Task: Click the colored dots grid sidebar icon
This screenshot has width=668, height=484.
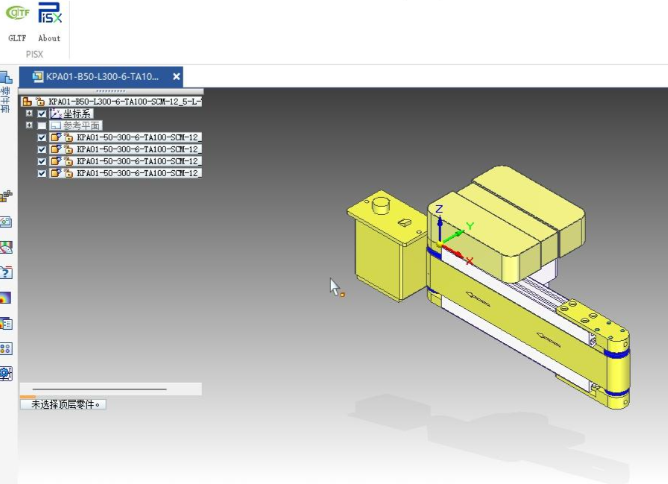Action: pyautogui.click(x=6, y=348)
